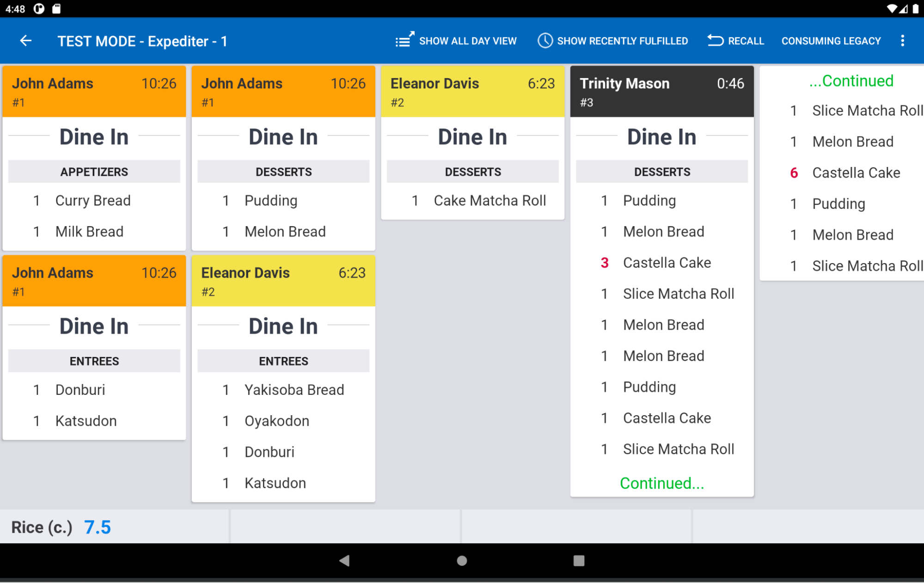Click the Show All Day View icon
924x583 pixels.
[404, 41]
